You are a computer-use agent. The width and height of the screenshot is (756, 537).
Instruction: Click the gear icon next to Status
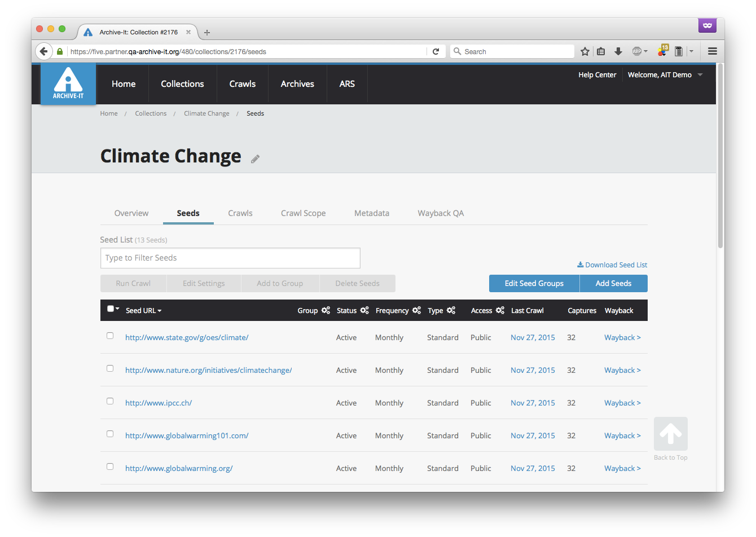click(364, 310)
